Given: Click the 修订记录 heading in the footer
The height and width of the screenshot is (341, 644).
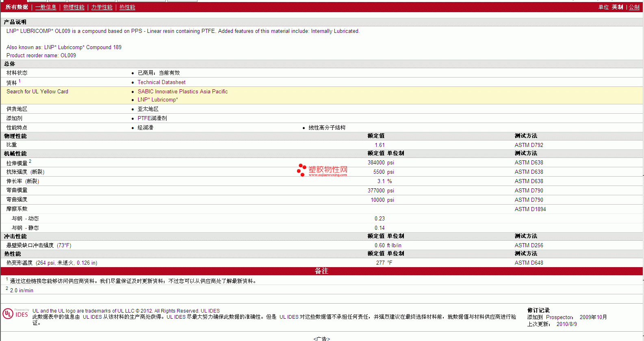Looking at the screenshot, I should point(538,311).
